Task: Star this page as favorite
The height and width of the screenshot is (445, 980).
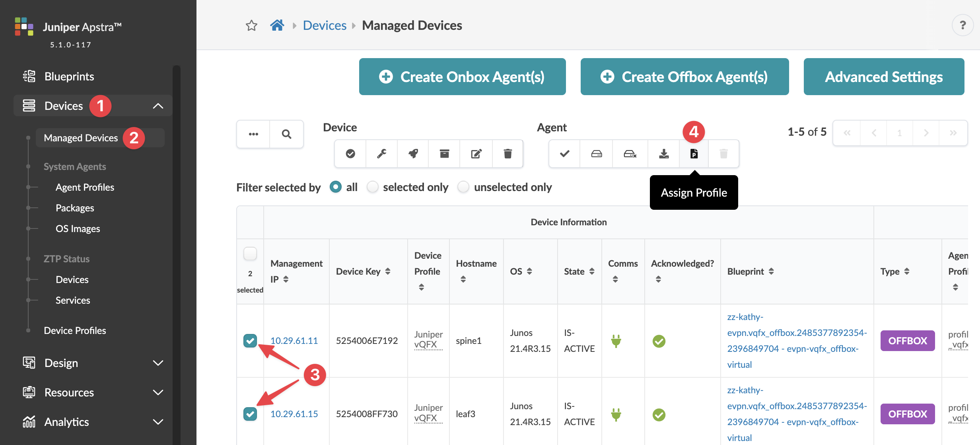Action: [251, 25]
